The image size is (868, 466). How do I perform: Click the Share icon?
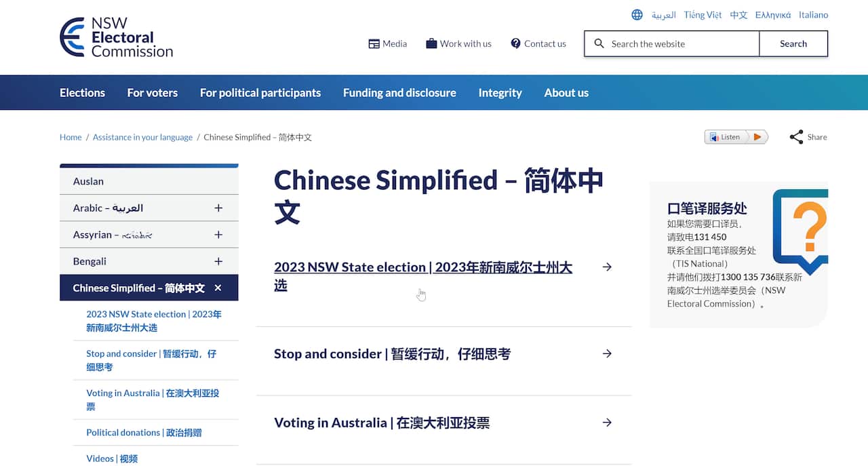pos(796,137)
